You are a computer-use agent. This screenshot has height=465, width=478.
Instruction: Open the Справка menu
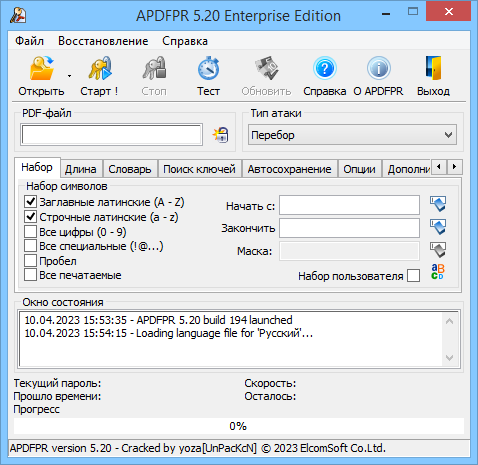coord(185,41)
